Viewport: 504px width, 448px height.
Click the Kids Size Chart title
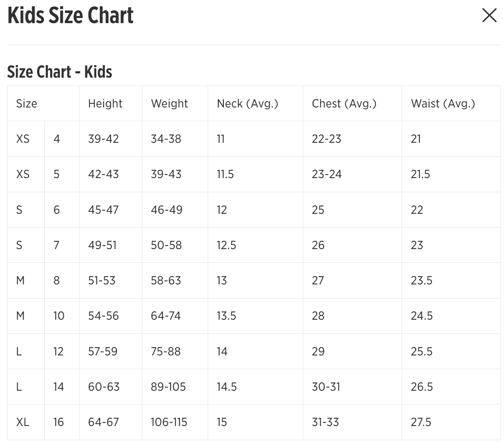71,16
